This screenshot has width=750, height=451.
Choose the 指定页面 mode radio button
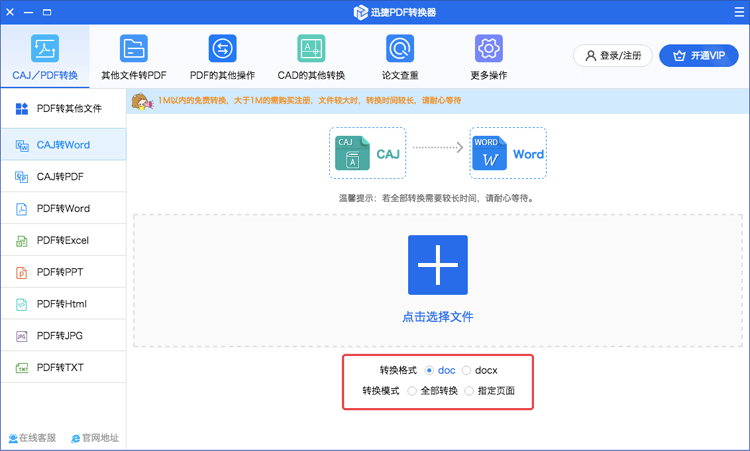coord(469,391)
